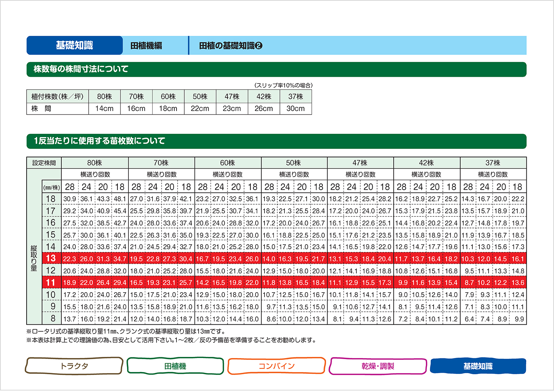Select the 縦取り量 row label 15
554x392 pixels.
tap(51, 235)
